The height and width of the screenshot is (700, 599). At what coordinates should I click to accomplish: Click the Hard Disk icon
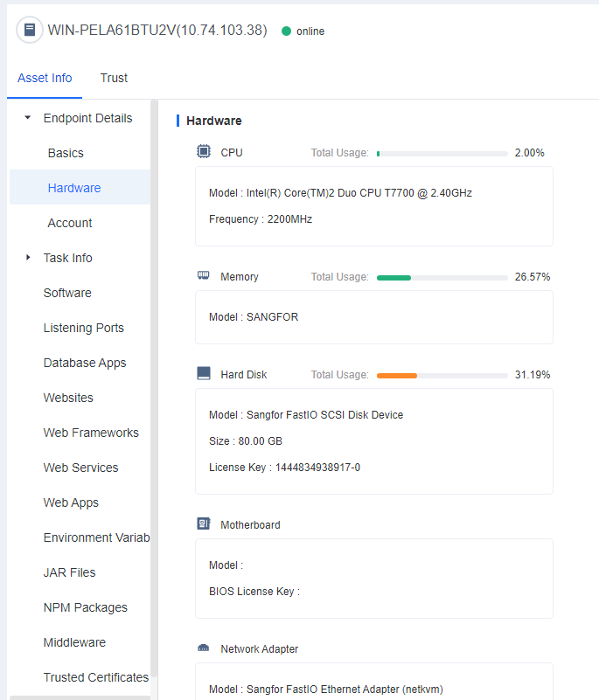point(204,374)
